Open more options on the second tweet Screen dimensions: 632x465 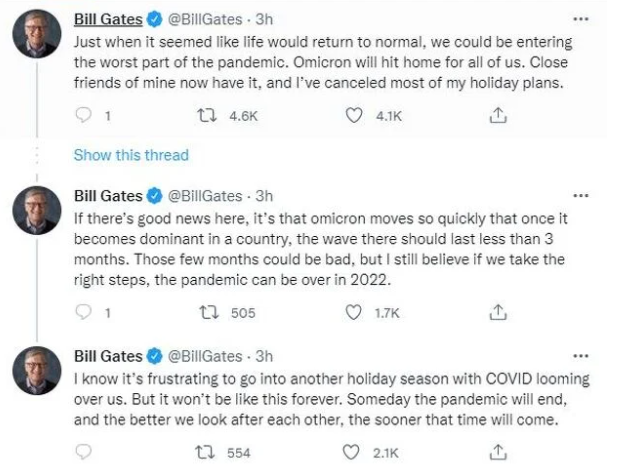coord(579,196)
